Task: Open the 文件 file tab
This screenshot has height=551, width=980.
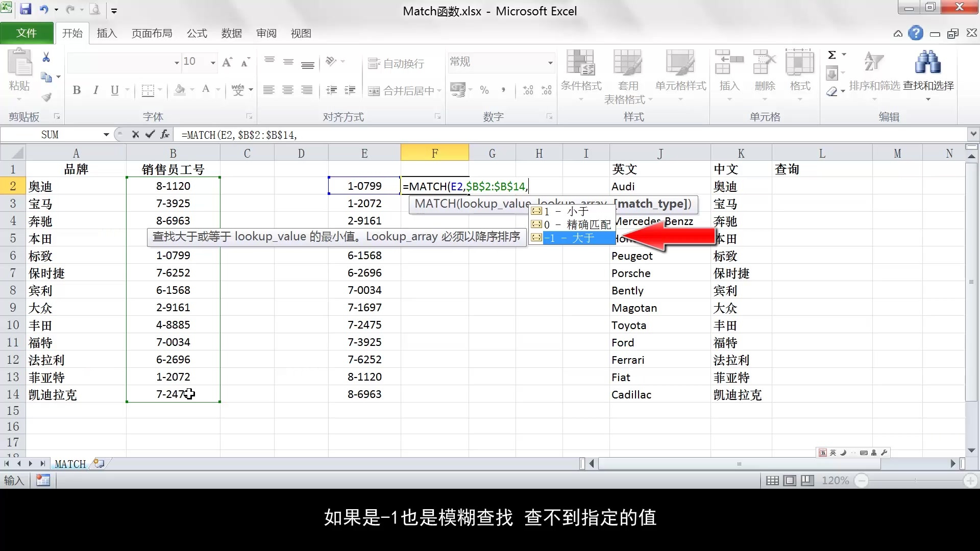Action: point(27,33)
